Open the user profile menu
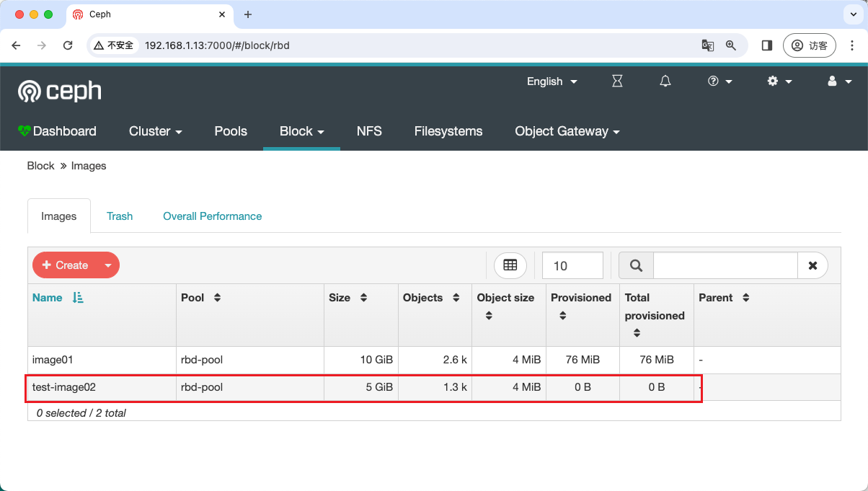 click(x=839, y=81)
